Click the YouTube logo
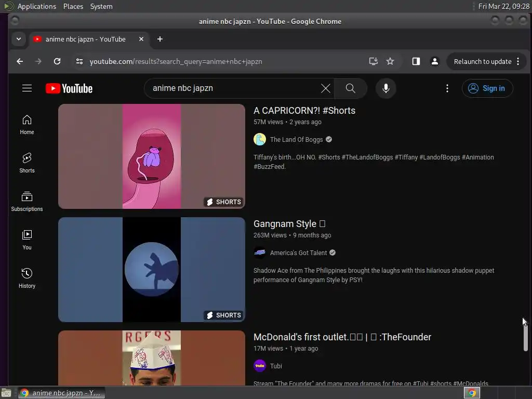Screen dimensions: 532x399 69,88
